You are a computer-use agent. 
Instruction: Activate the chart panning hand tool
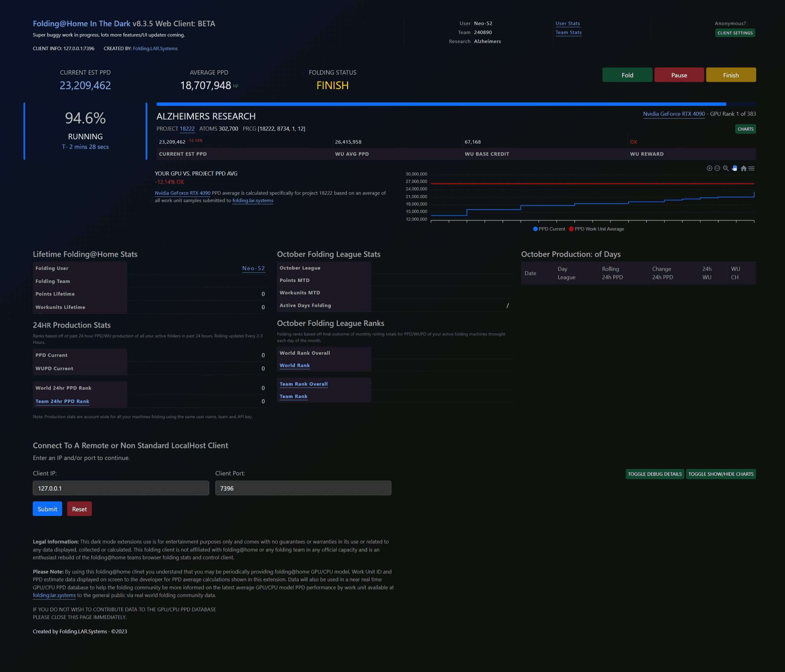735,168
